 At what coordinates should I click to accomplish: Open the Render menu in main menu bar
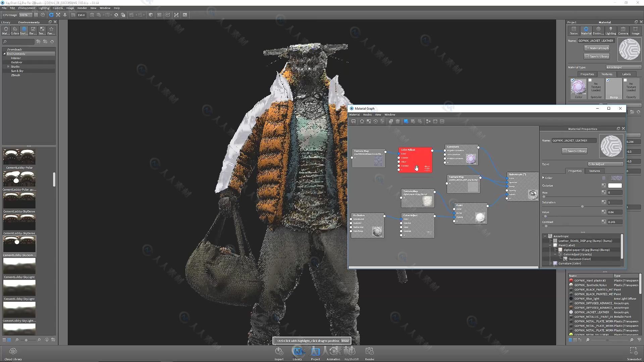pos(82,8)
